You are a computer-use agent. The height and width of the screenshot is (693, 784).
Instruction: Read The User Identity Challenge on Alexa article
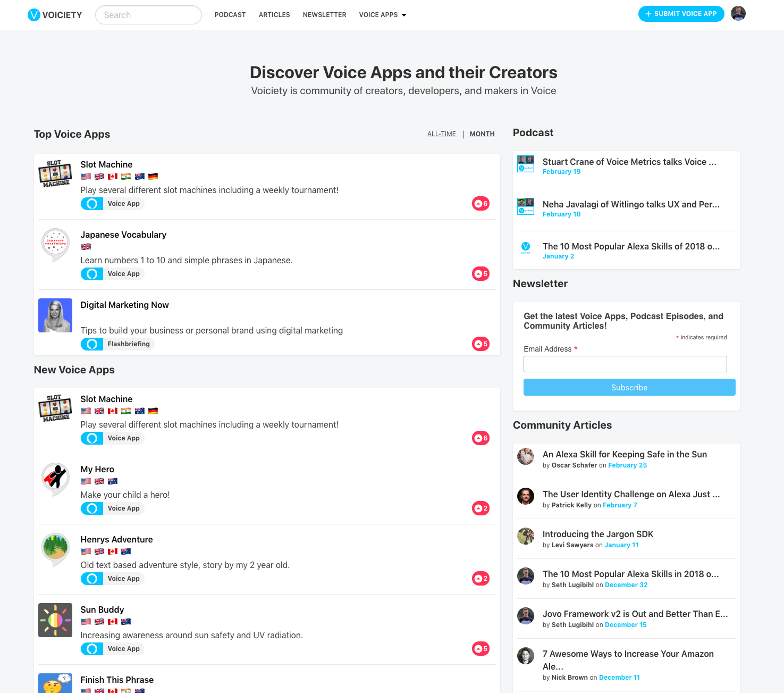pyautogui.click(x=631, y=494)
